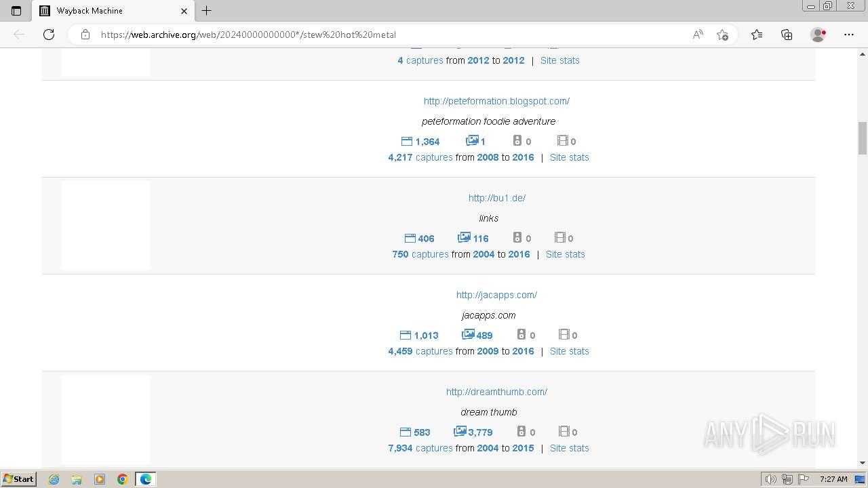Click the address bar URL
The width and height of the screenshot is (868, 488).
(x=248, y=35)
